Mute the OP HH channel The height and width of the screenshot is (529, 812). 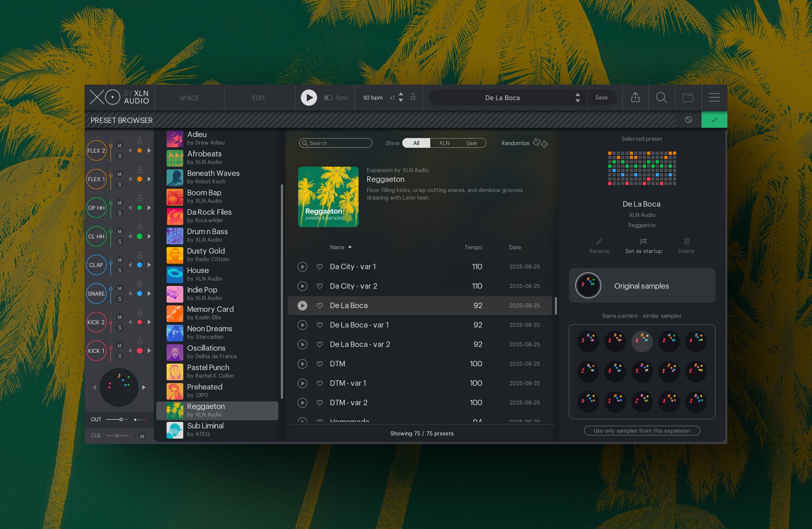pos(120,203)
